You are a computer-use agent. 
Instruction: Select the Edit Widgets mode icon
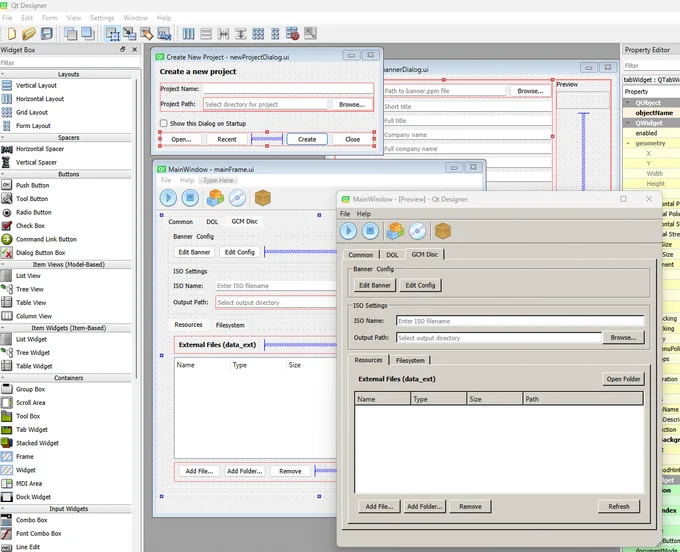point(112,33)
